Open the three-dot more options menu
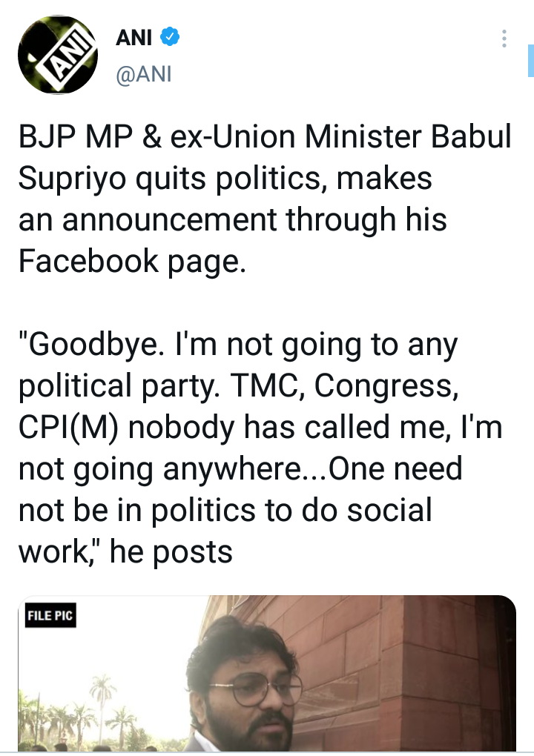534x756 pixels. pos(504,39)
